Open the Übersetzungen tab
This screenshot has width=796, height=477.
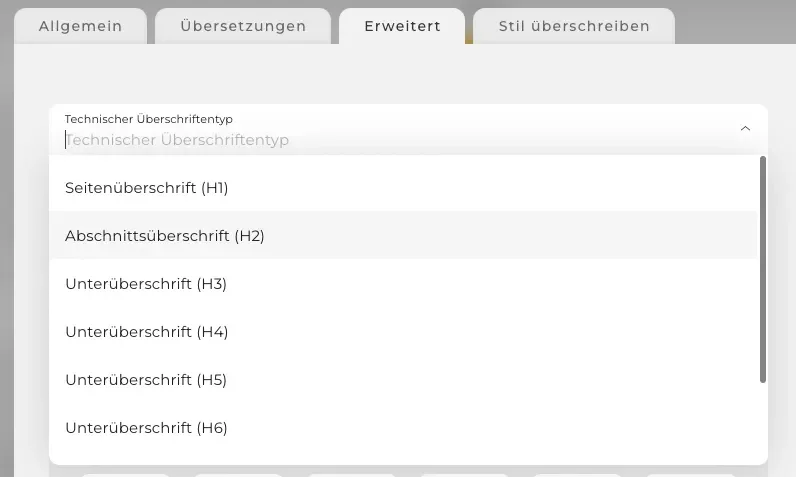point(243,26)
